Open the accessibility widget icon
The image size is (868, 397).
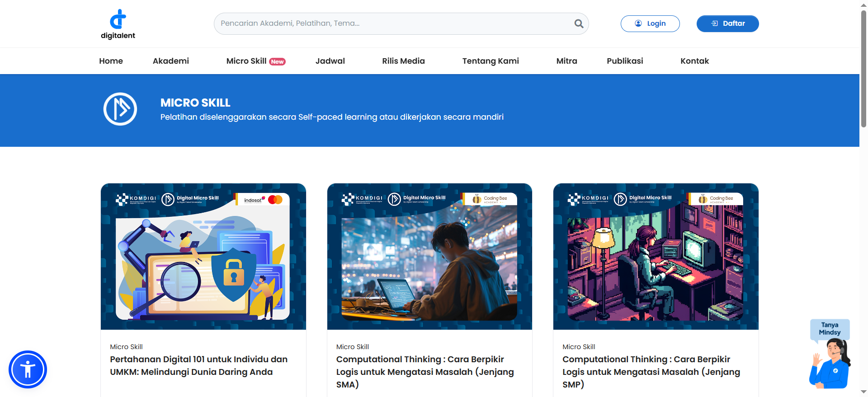28,369
